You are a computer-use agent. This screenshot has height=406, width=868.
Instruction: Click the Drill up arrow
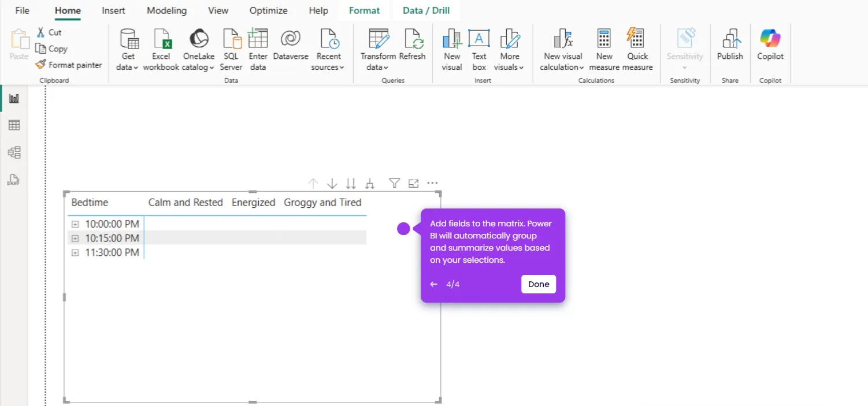coord(313,184)
